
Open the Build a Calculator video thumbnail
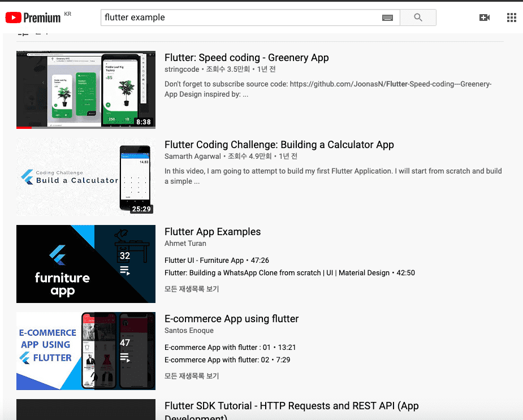pos(86,177)
